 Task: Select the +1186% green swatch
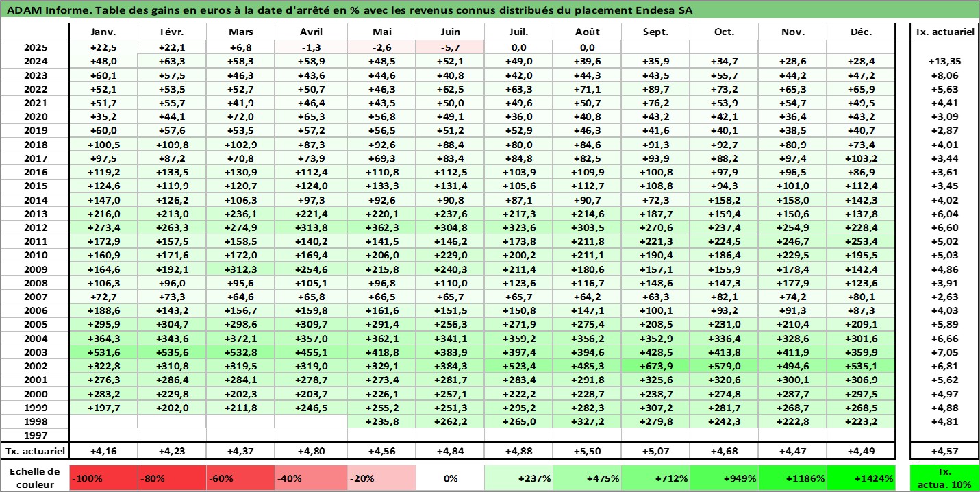pos(792,478)
